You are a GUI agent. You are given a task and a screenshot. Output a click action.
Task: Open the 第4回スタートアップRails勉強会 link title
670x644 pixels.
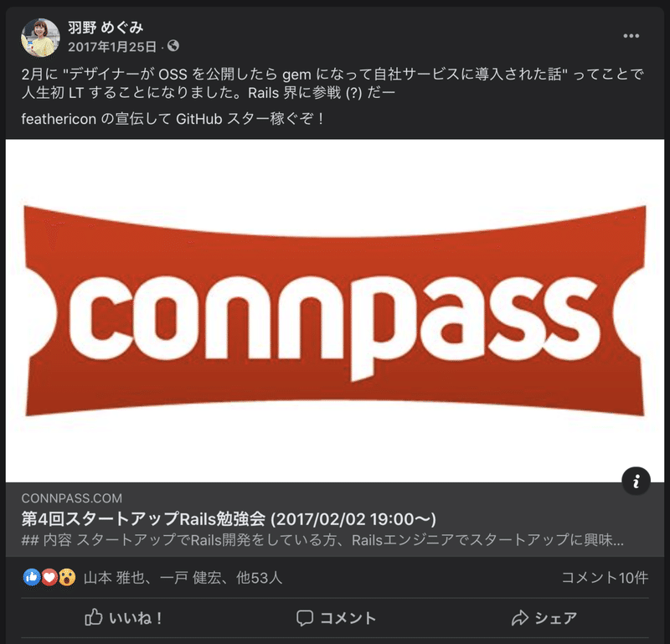pyautogui.click(x=229, y=518)
